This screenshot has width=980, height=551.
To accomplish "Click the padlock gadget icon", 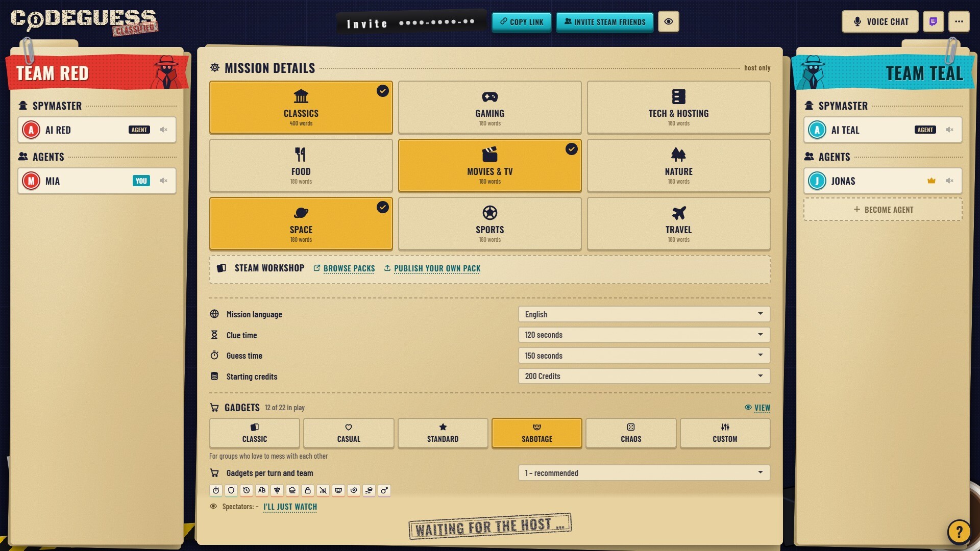I will [308, 490].
